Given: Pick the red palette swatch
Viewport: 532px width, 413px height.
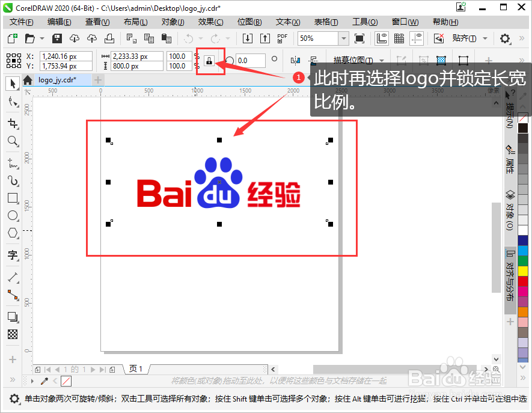Looking at the screenshot, I should point(523,281).
